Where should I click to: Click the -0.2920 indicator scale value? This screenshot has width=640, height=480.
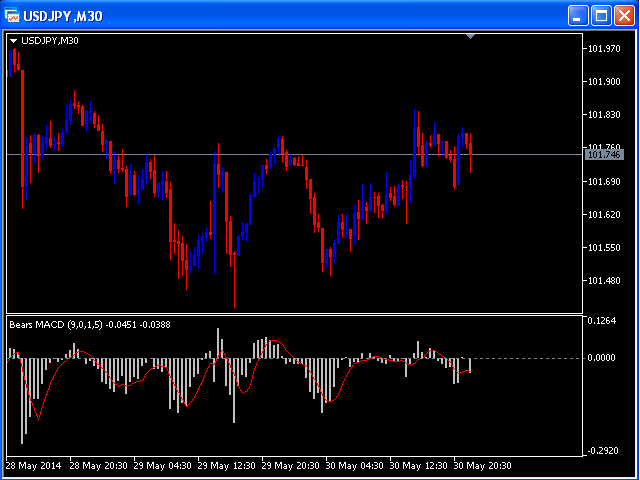[x=601, y=451]
